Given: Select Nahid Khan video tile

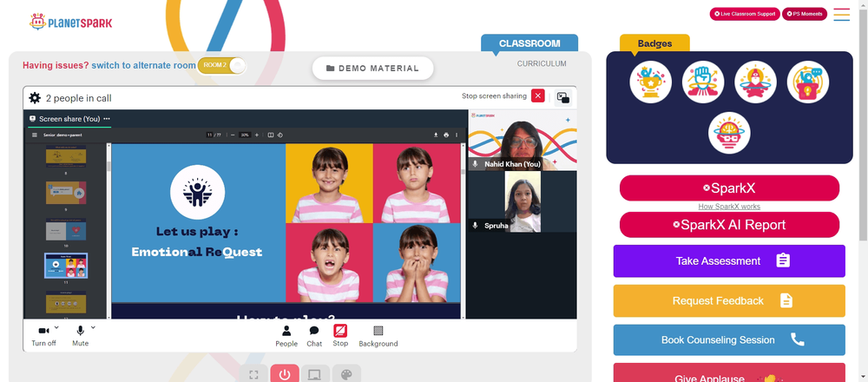Looking at the screenshot, I should [522, 140].
